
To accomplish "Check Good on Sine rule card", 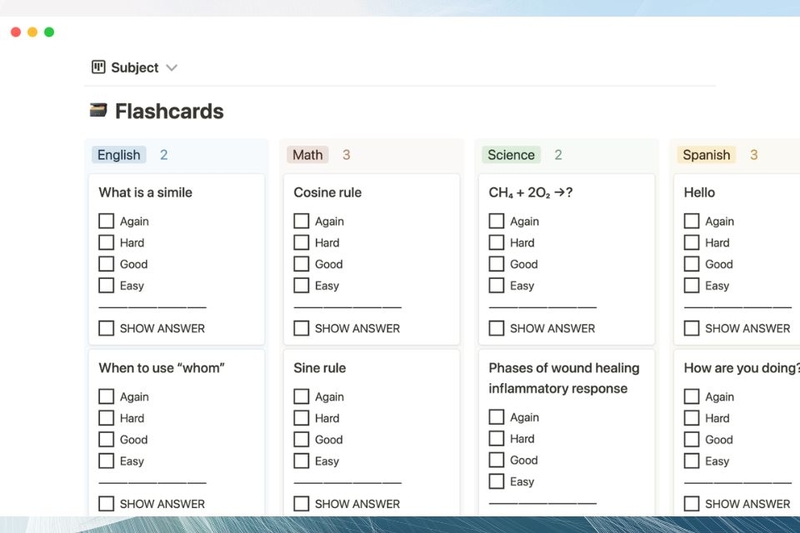I will pos(301,439).
